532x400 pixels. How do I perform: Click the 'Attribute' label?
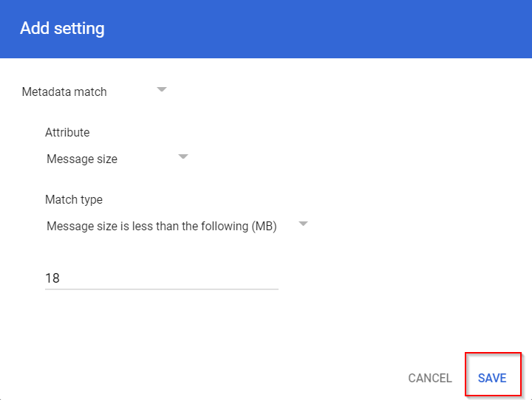(67, 133)
